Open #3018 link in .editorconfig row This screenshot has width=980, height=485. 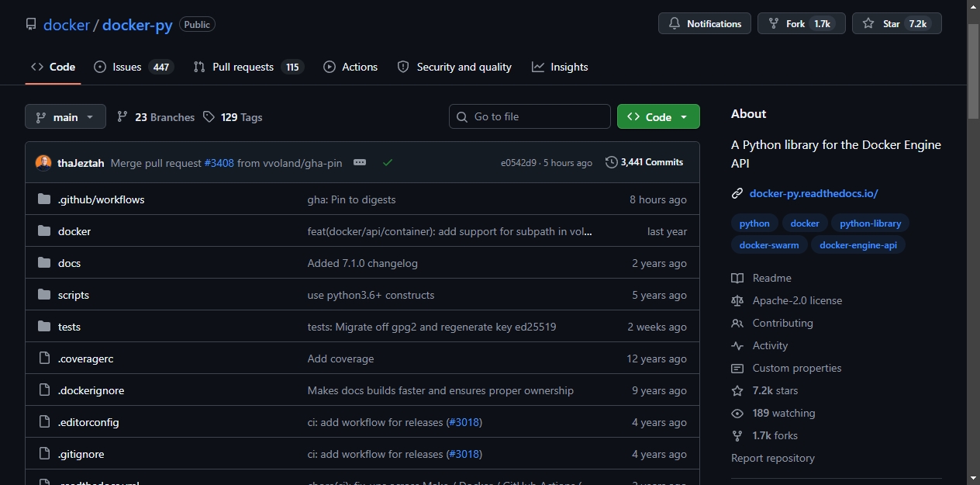(464, 422)
